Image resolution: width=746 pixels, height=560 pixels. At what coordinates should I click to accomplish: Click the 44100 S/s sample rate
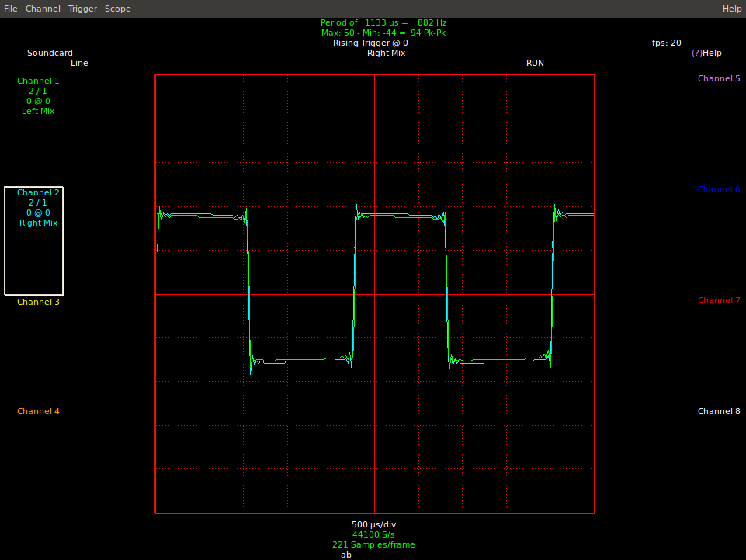pyautogui.click(x=373, y=534)
